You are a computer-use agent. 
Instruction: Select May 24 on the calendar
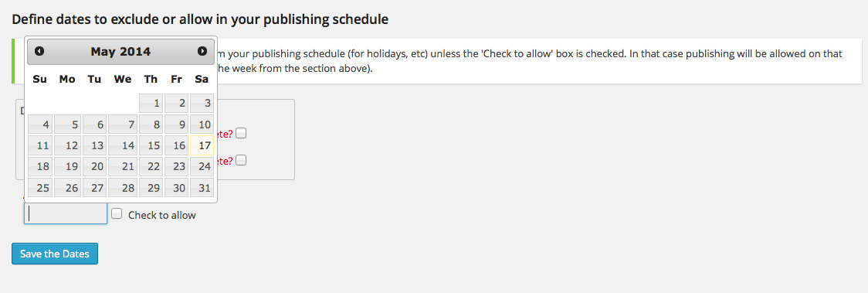pyautogui.click(x=202, y=167)
